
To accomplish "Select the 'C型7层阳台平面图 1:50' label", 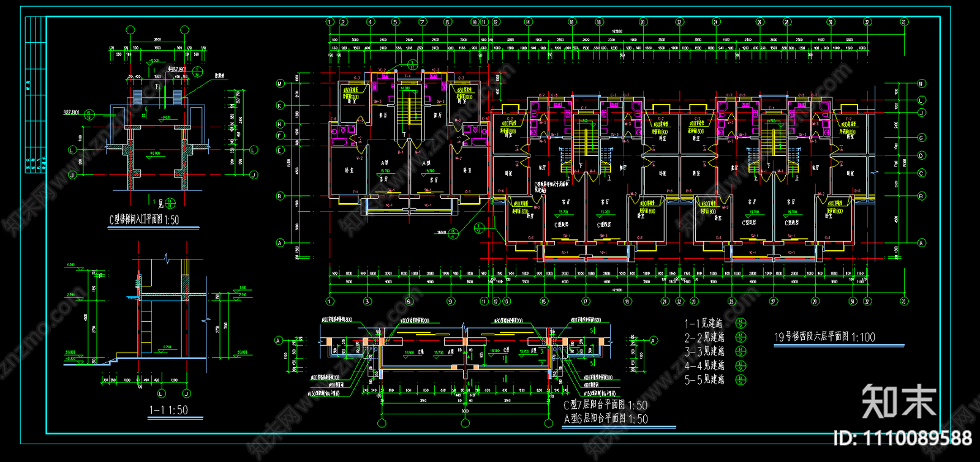I will tap(605, 405).
